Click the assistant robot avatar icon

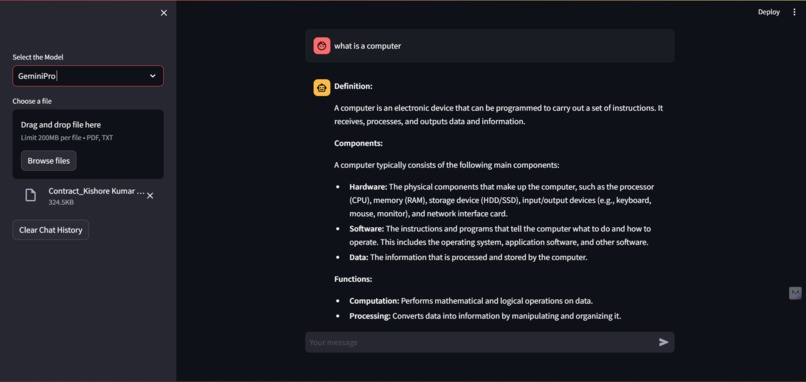(x=322, y=88)
